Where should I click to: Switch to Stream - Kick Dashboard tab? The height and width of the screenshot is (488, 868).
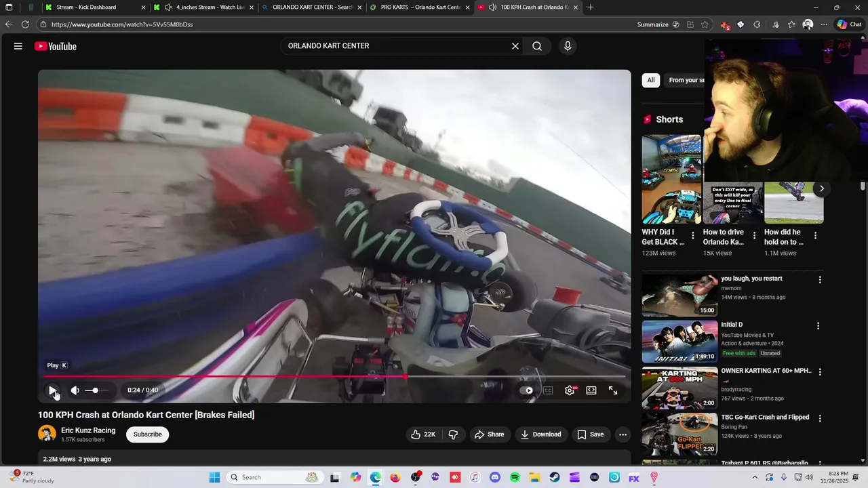point(95,7)
